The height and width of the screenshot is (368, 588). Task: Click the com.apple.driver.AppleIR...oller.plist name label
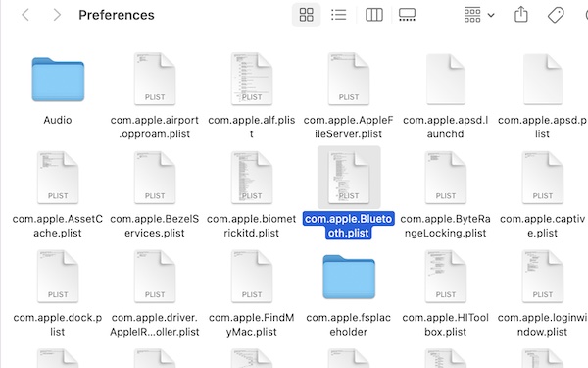point(155,325)
